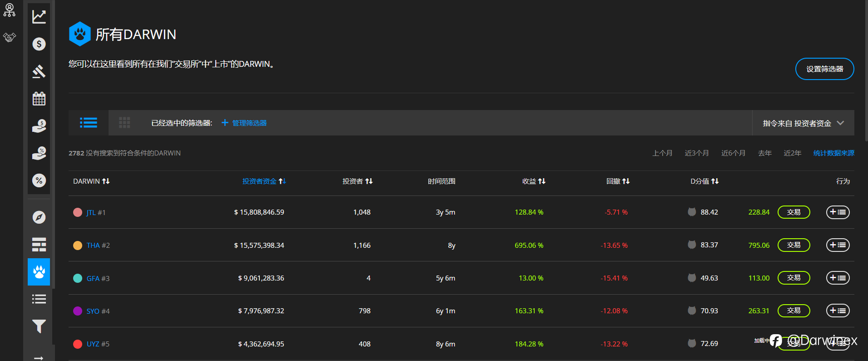Select the highlighted paw DARWIN sidebar icon
868x361 pixels.
pyautogui.click(x=39, y=272)
